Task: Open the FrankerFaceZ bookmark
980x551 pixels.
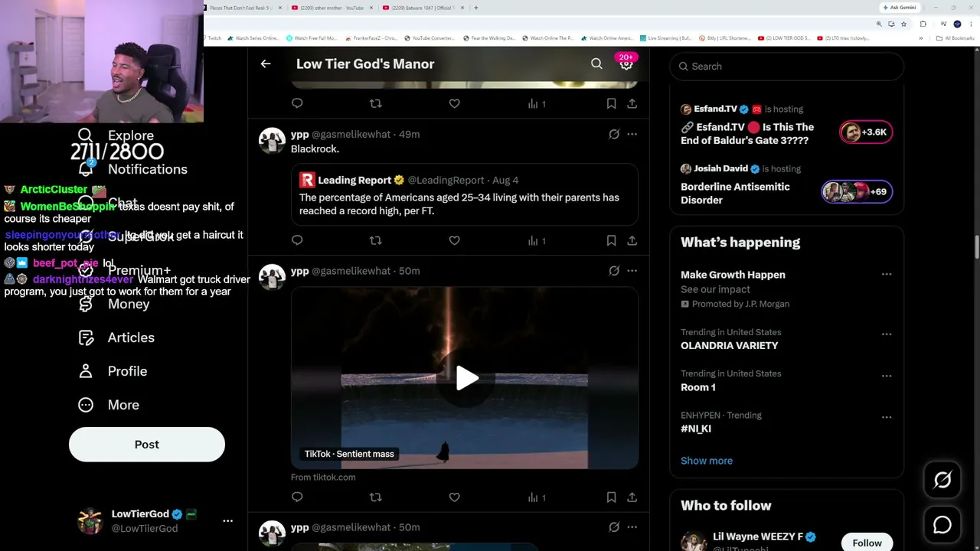Action: [x=371, y=38]
